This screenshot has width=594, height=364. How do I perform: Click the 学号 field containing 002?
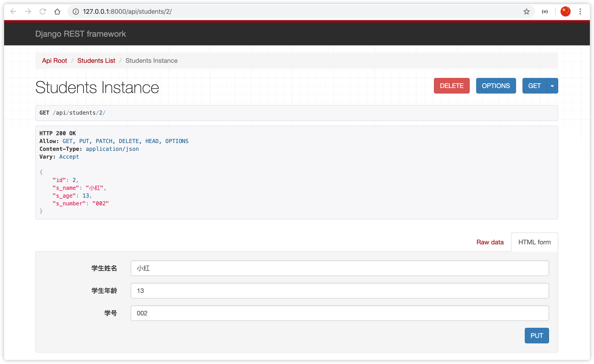coord(340,313)
